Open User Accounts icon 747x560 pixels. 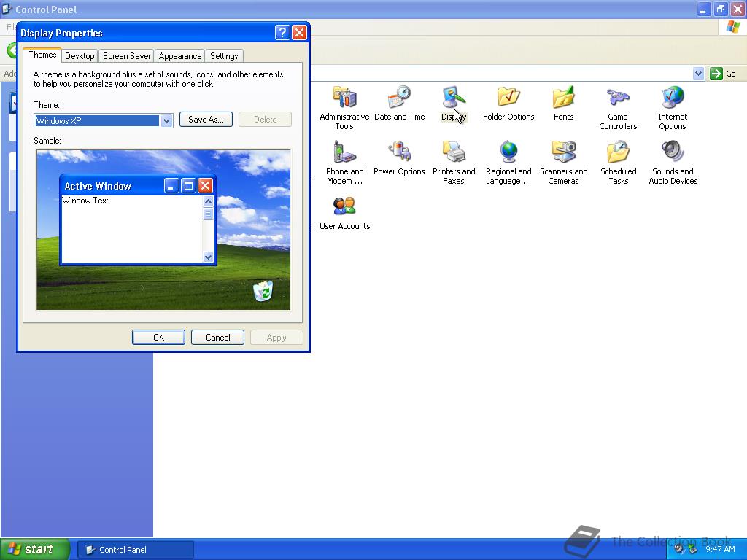tap(344, 206)
